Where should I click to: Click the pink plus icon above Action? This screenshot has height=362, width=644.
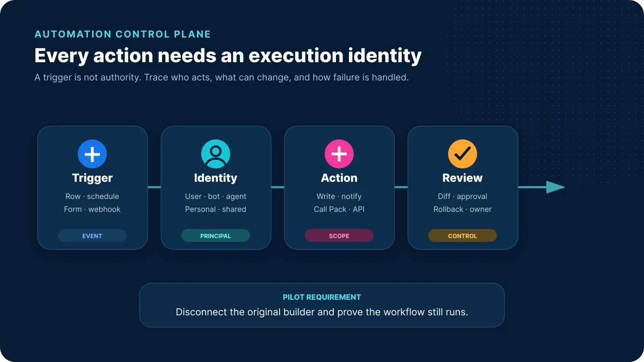(339, 154)
